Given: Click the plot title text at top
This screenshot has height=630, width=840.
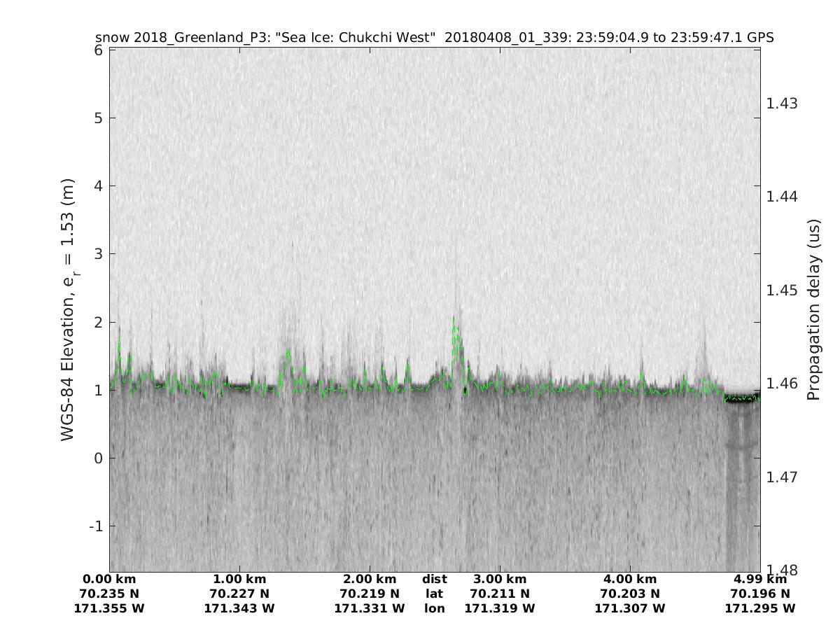Looking at the screenshot, I should click(x=434, y=38).
